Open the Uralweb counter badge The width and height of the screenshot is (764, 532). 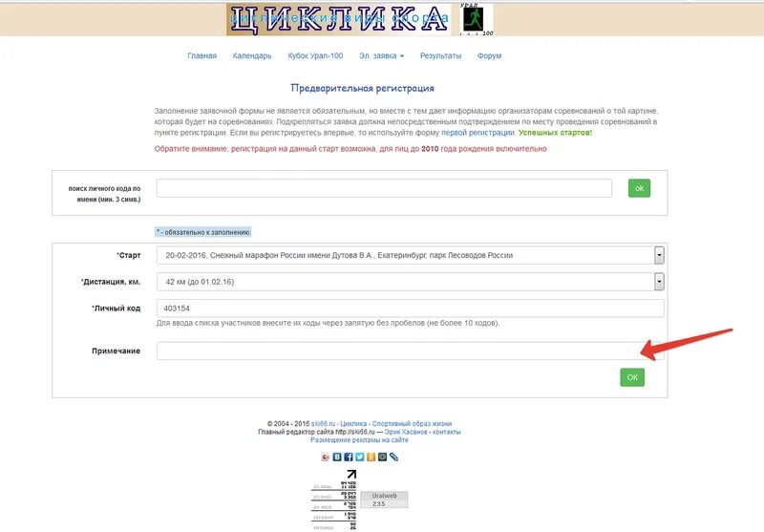pos(384,500)
